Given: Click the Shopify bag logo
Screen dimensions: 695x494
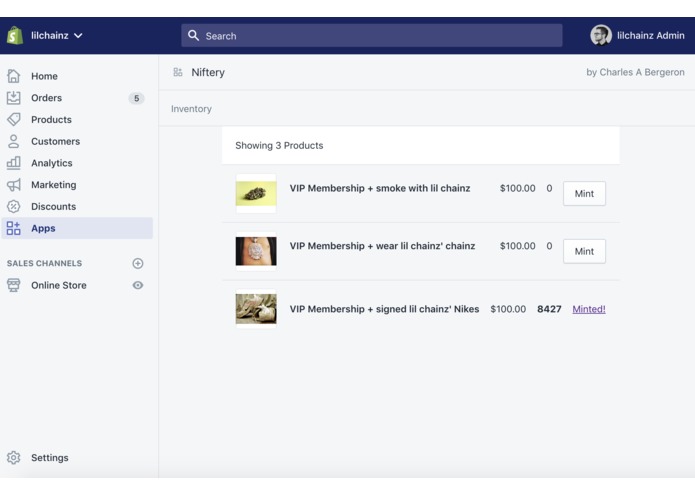Looking at the screenshot, I should click(15, 35).
